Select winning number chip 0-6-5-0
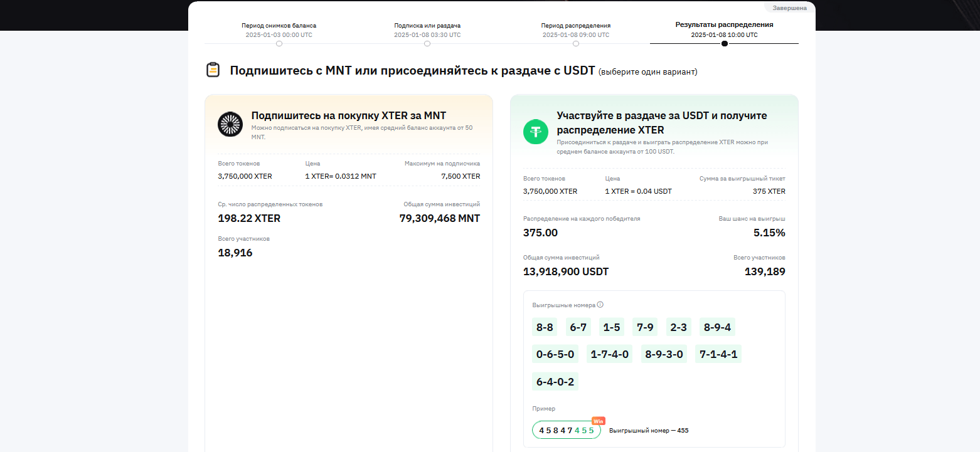Viewport: 980px width, 452px height. point(555,354)
